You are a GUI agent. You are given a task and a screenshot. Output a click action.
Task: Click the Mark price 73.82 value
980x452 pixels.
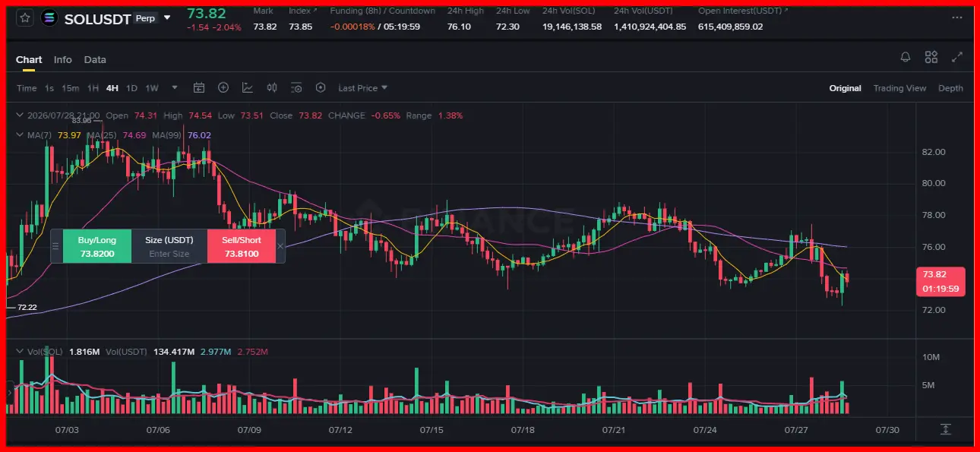tap(265, 27)
